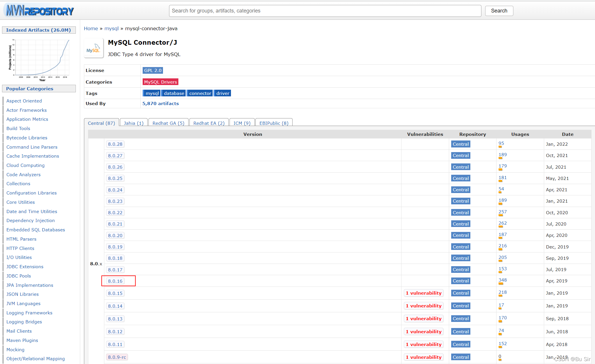
Task: View the 8.0.11 vulnerability badge
Action: click(x=424, y=344)
